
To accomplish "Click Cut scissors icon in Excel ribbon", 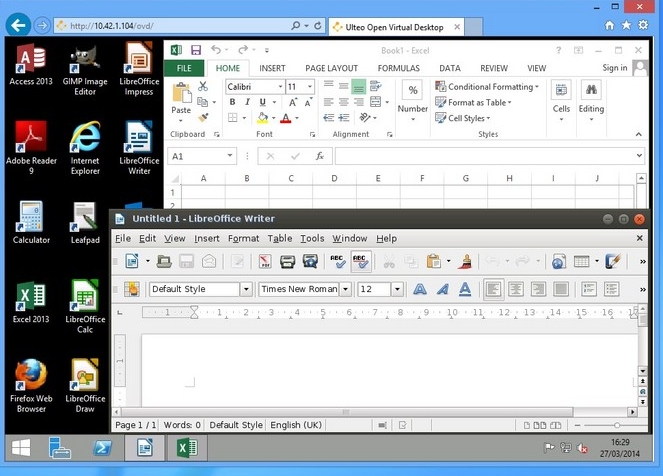I will tap(203, 87).
